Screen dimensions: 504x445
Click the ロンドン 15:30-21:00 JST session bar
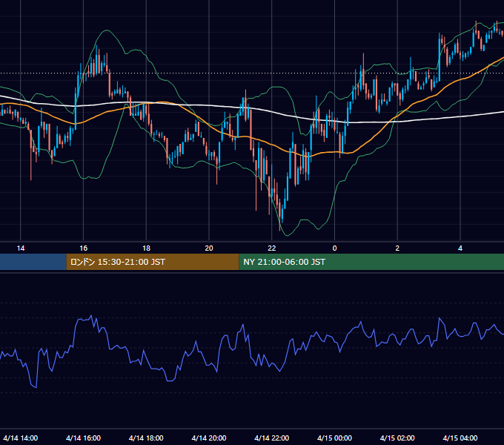click(x=153, y=262)
